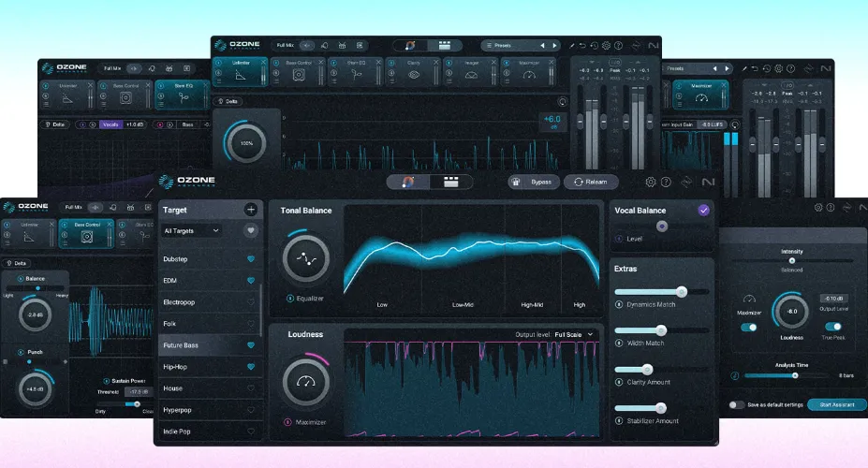The height and width of the screenshot is (468, 868).
Task: Select drums stem icon in Unlimiter window header
Action: 342,45
